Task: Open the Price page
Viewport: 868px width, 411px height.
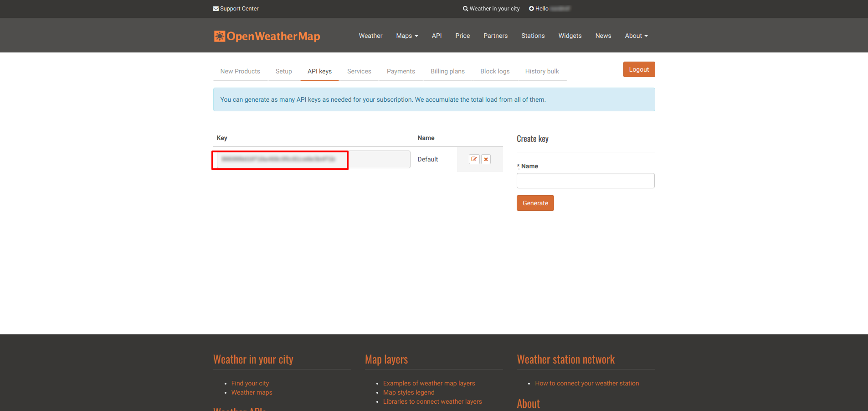Action: [x=462, y=36]
